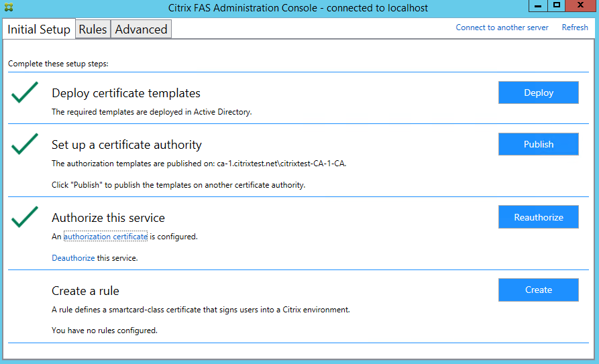Select the Create a rule heading

tap(85, 291)
